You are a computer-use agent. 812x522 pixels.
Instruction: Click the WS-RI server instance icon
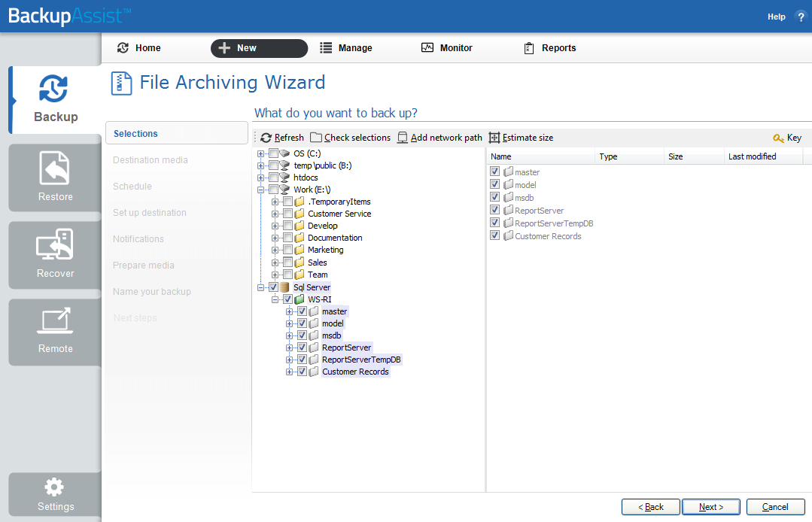pos(299,299)
